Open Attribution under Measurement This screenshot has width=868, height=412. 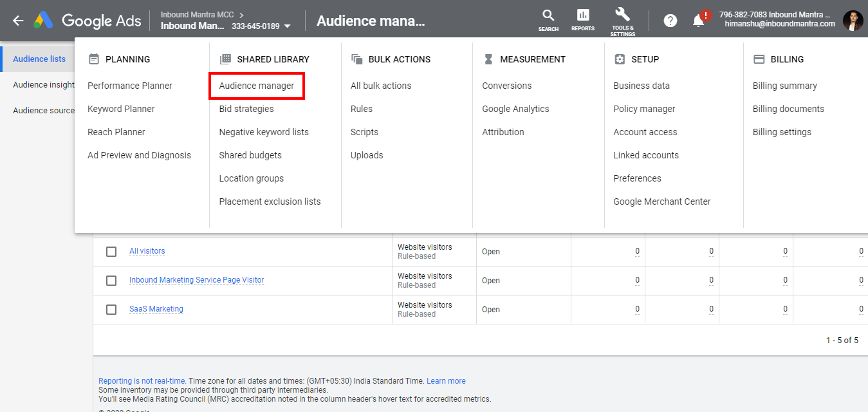pos(503,132)
